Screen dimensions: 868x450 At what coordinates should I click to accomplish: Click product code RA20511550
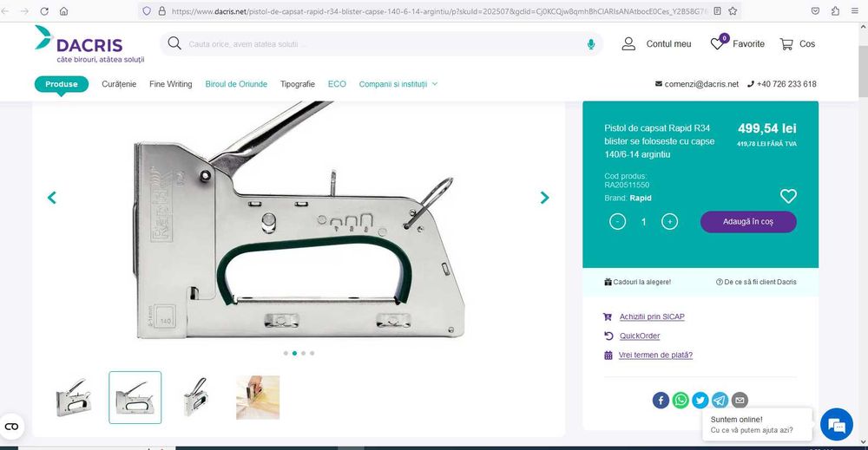pyautogui.click(x=627, y=185)
